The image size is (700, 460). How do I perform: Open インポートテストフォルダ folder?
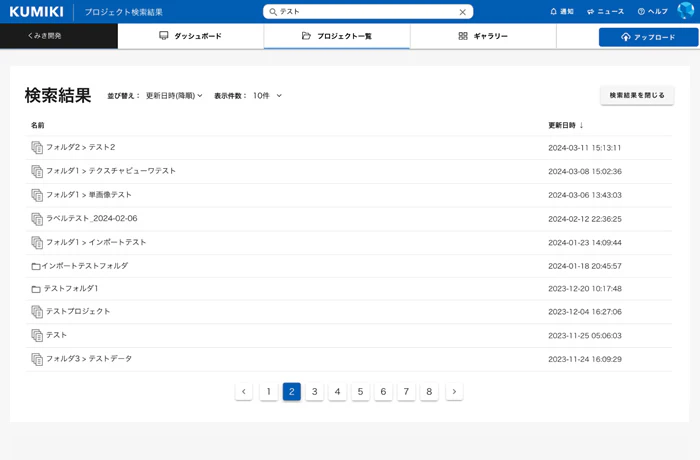click(x=85, y=266)
